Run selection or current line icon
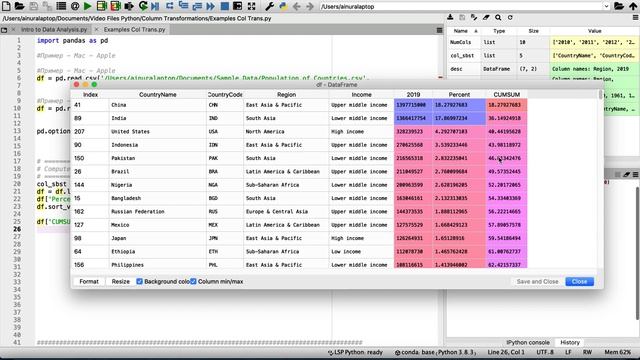This screenshot has width=640, height=360. pos(129,6)
